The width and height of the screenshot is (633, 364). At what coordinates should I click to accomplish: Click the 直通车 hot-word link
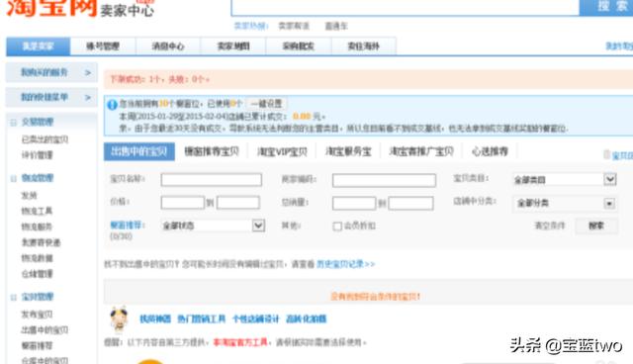pyautogui.click(x=336, y=27)
